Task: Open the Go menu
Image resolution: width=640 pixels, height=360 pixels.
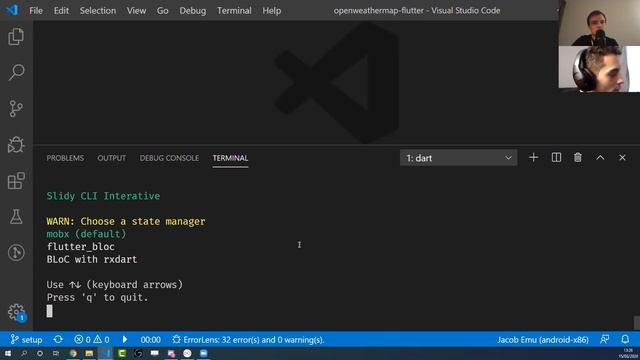Action: coord(162,11)
